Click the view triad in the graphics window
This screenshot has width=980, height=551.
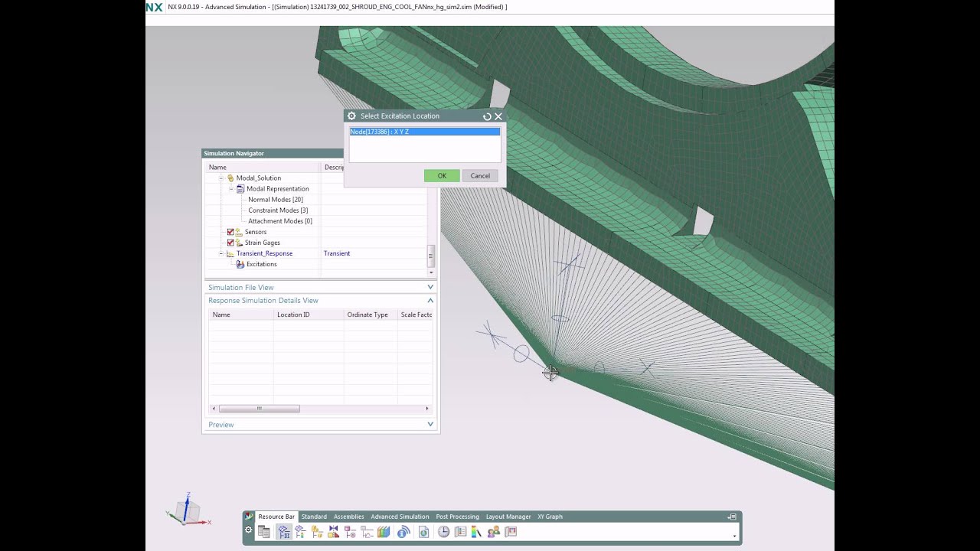pyautogui.click(x=188, y=510)
